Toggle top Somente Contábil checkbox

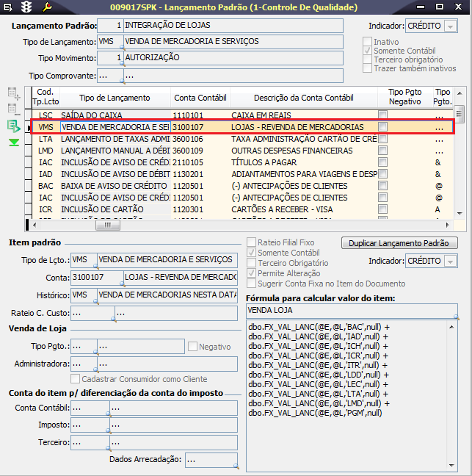[x=367, y=51]
